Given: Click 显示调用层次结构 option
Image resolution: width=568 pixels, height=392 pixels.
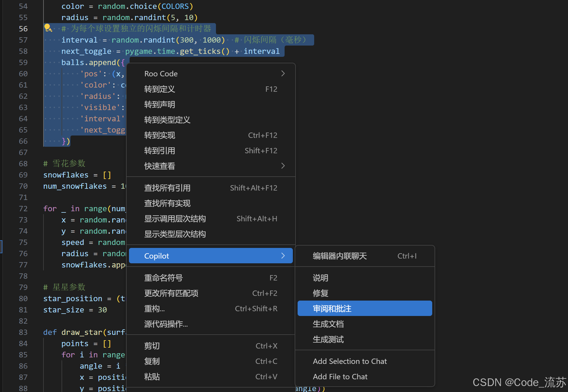Looking at the screenshot, I should 175,219.
